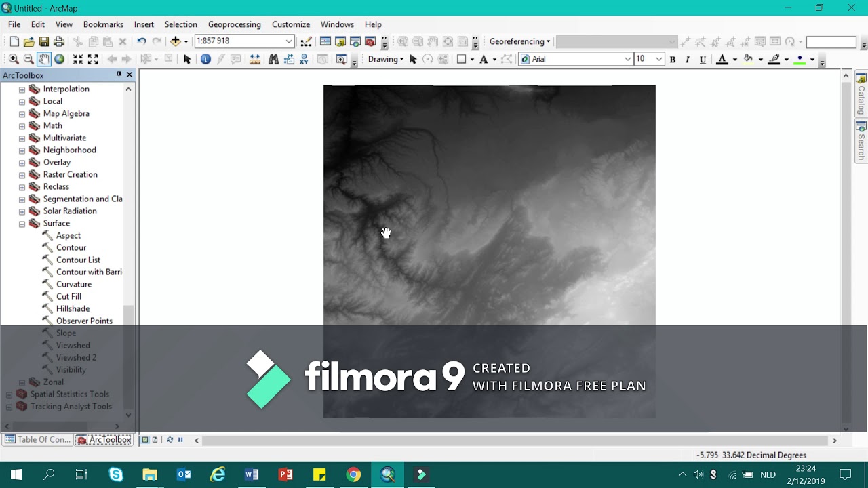This screenshot has width=868, height=488.
Task: Open the ArcToolbox window toolbar icon
Action: click(x=370, y=41)
